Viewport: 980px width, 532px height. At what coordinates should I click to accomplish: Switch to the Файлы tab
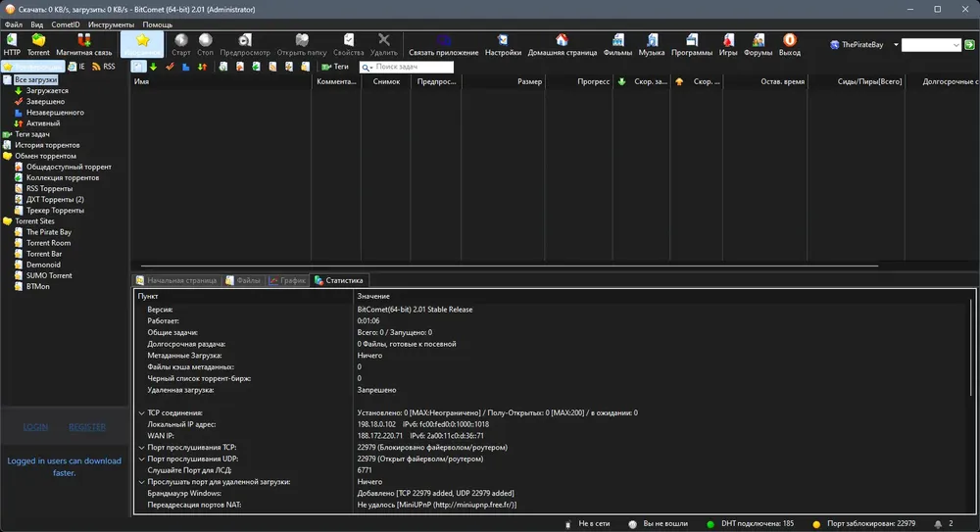click(243, 280)
